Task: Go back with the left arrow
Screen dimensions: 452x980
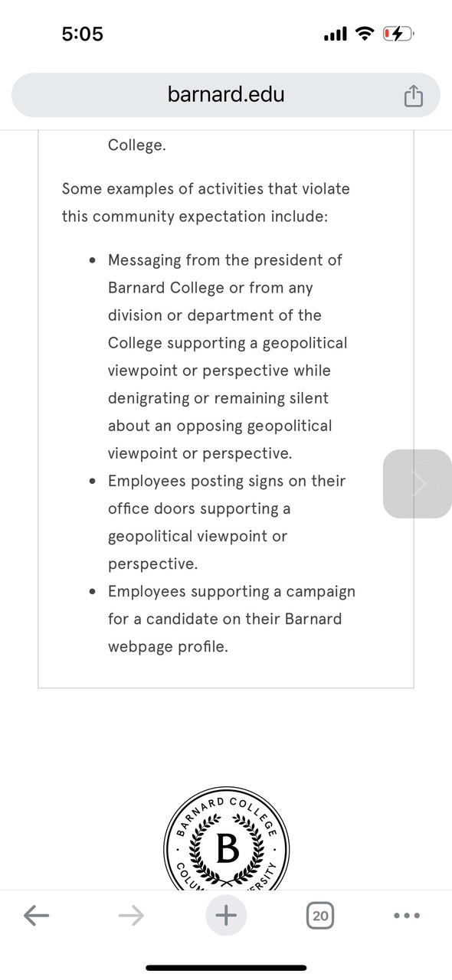Action: point(36,915)
